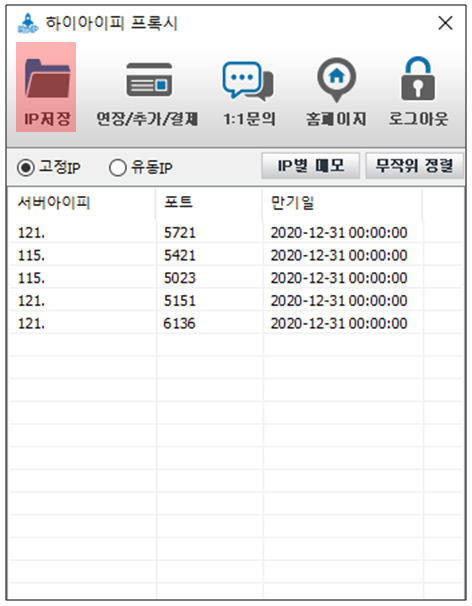Select the 고정IP radio button

[26, 168]
